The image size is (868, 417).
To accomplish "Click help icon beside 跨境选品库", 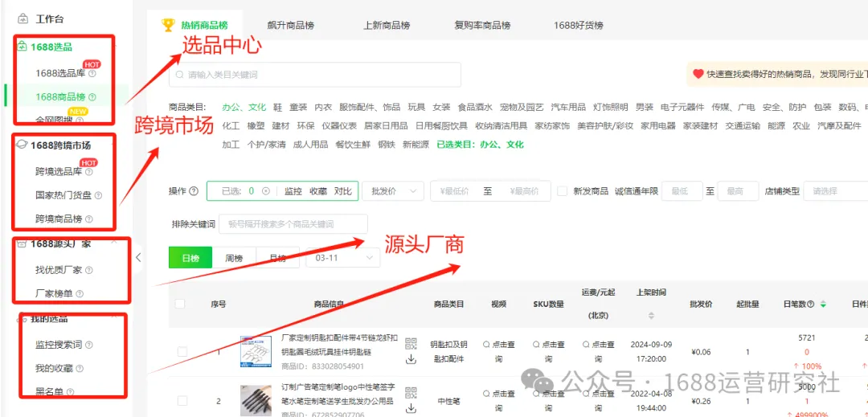I will pyautogui.click(x=89, y=172).
